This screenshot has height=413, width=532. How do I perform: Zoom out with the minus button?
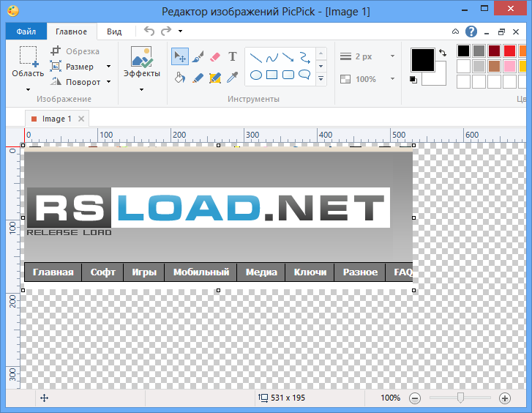point(415,398)
